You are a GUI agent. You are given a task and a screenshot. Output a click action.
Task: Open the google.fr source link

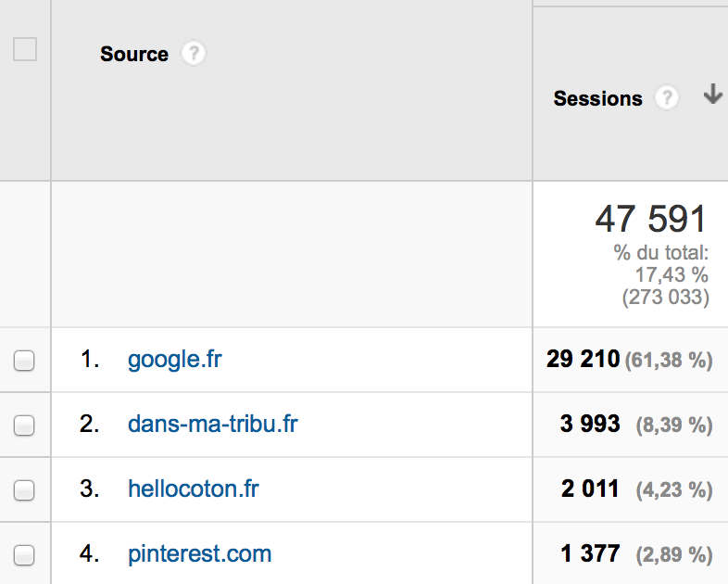tap(174, 360)
